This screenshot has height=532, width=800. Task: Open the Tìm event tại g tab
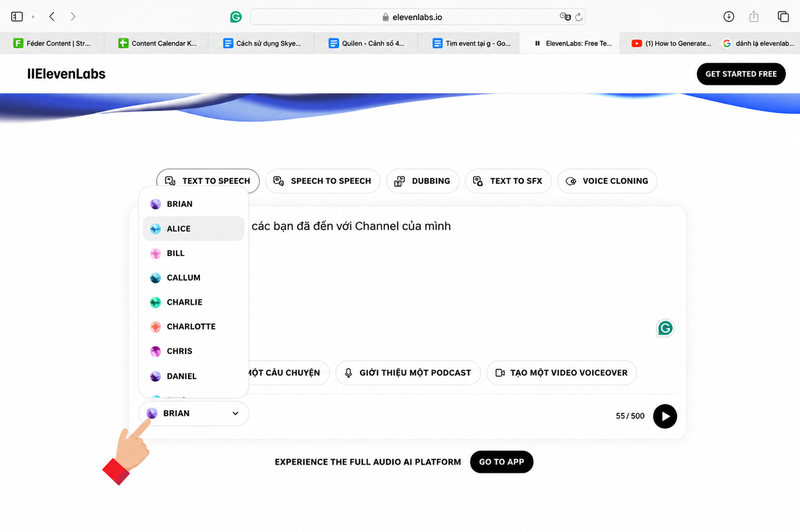coord(470,43)
